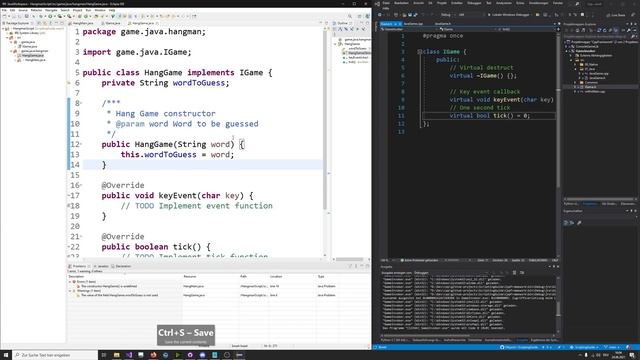Click Visual Studio editor vertical scrollbar

click(x=558, y=110)
